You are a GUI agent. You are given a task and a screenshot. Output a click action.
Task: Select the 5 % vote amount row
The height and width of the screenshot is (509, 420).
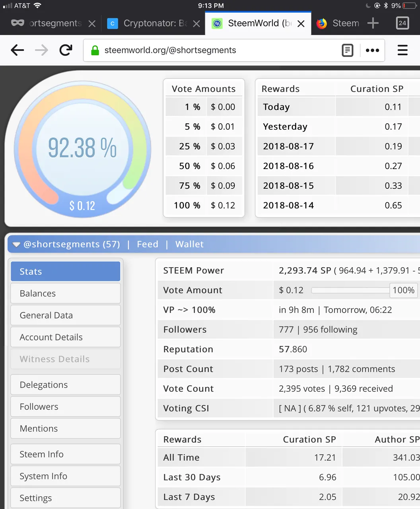pos(204,126)
